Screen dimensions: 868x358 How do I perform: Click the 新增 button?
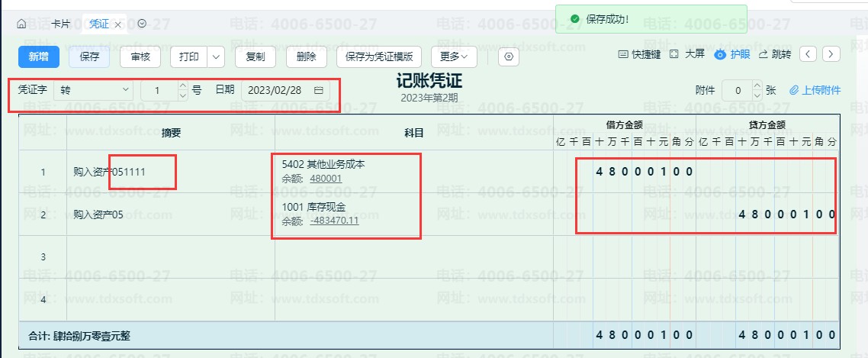(x=39, y=56)
